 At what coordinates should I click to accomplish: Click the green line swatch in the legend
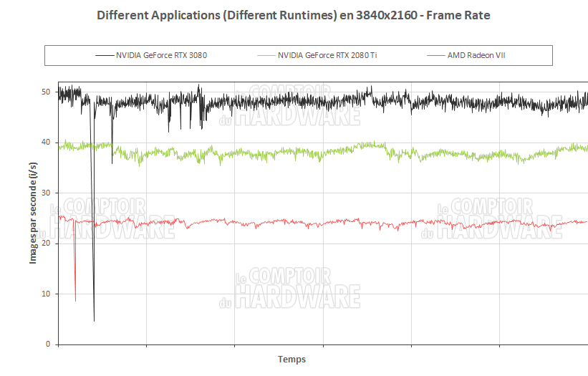266,55
